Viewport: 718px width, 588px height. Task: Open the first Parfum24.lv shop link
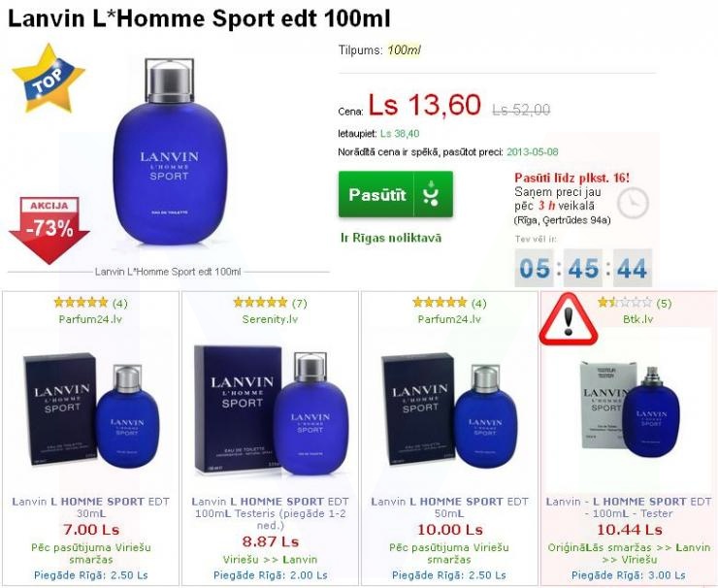point(90,319)
